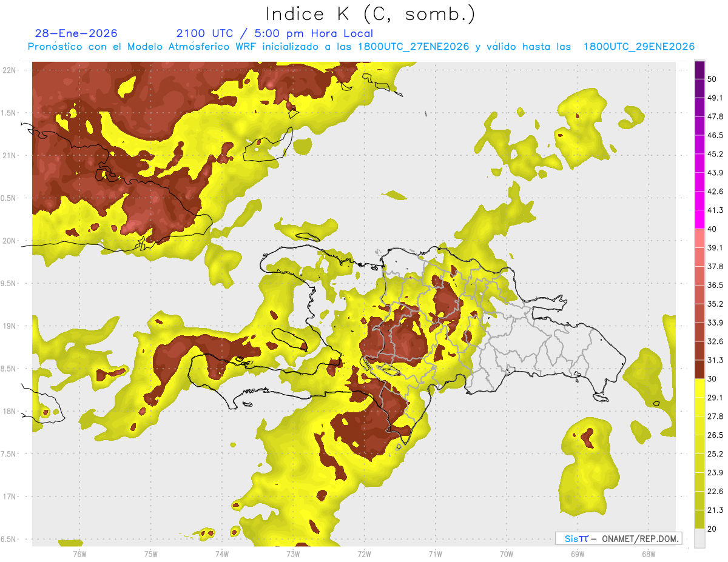
Task: Click the "29.1" color scale value
Action: [715, 398]
